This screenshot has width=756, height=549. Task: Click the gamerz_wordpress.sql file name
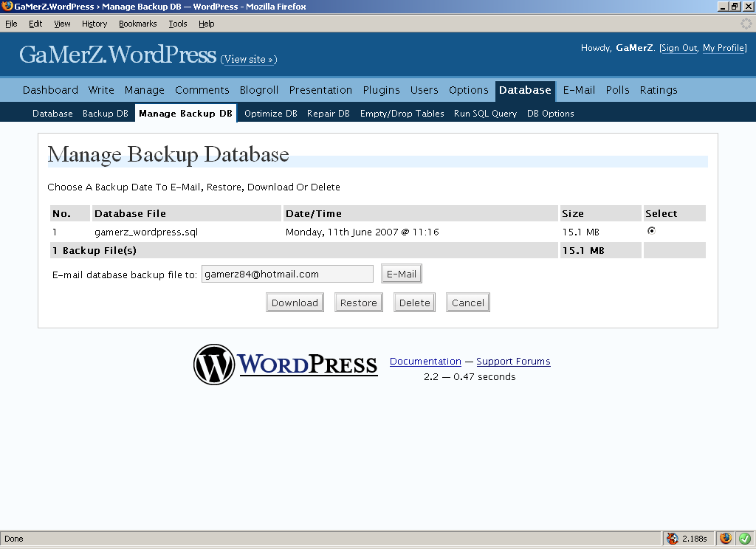click(x=146, y=232)
